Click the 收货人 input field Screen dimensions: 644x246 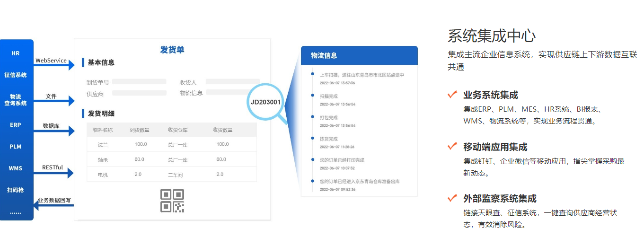[x=232, y=82]
